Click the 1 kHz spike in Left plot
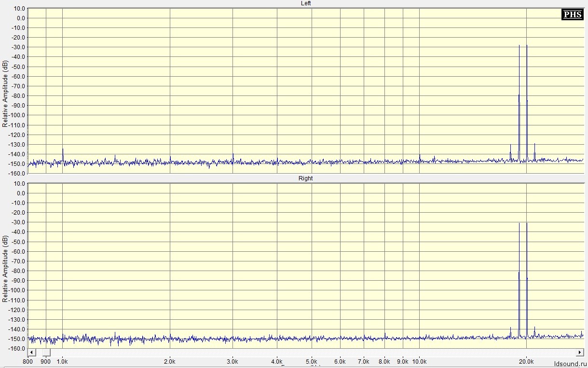Screen dimensions: 588x368 [63, 155]
